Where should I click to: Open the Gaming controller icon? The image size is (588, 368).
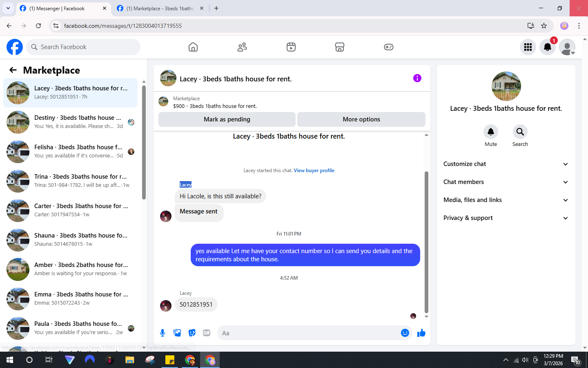click(389, 47)
